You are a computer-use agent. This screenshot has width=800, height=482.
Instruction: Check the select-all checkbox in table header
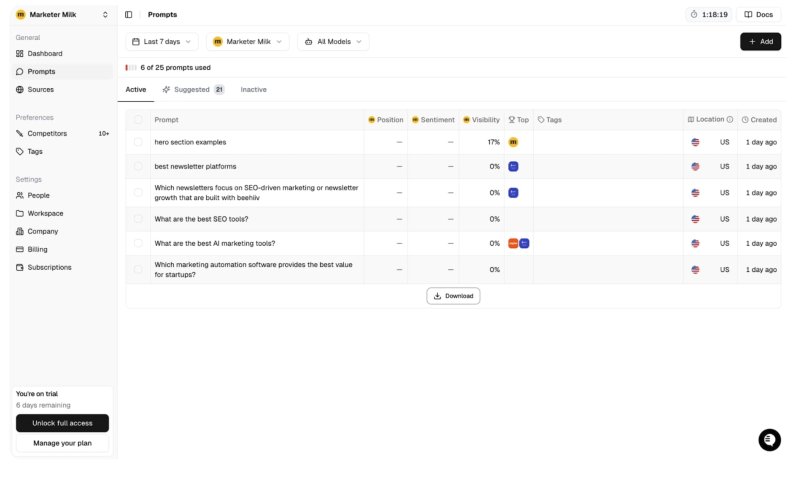coord(138,120)
